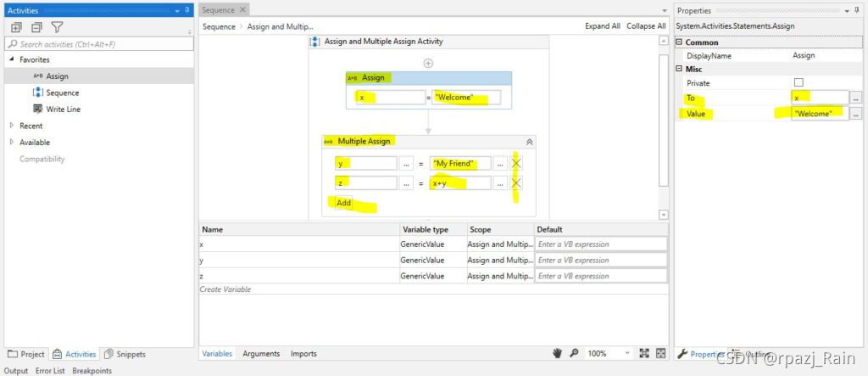Click the Add button in Multiple Assign

coord(344,203)
